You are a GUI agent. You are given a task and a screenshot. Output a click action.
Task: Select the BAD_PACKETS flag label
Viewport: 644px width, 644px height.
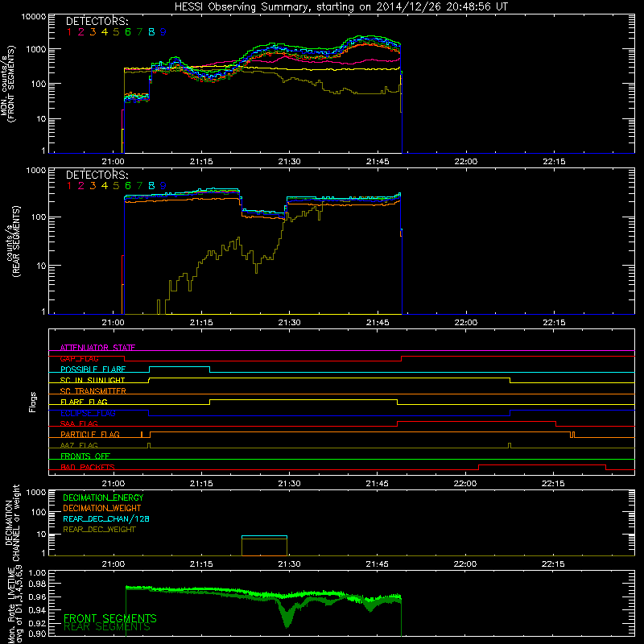click(88, 467)
